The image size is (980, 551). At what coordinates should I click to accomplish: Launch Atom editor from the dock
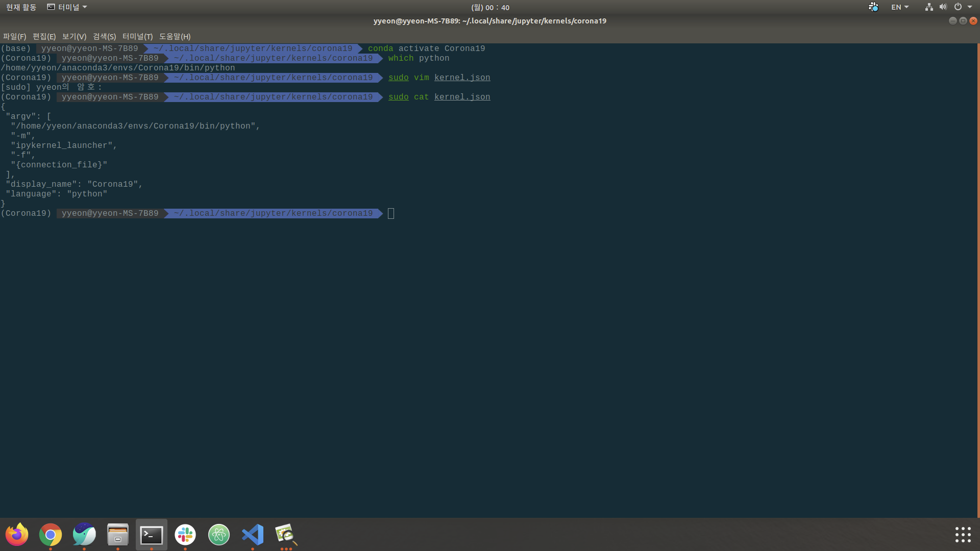219,534
